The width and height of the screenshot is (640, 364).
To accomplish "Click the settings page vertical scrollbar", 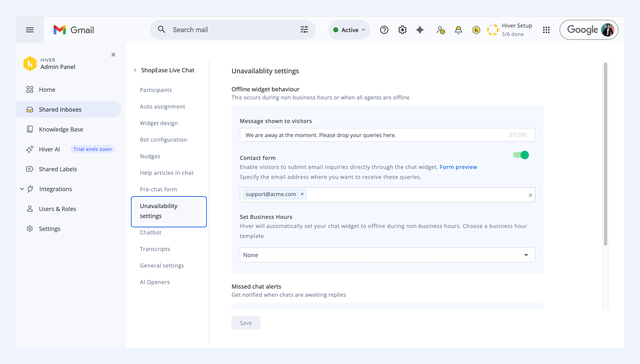I will click(x=605, y=154).
